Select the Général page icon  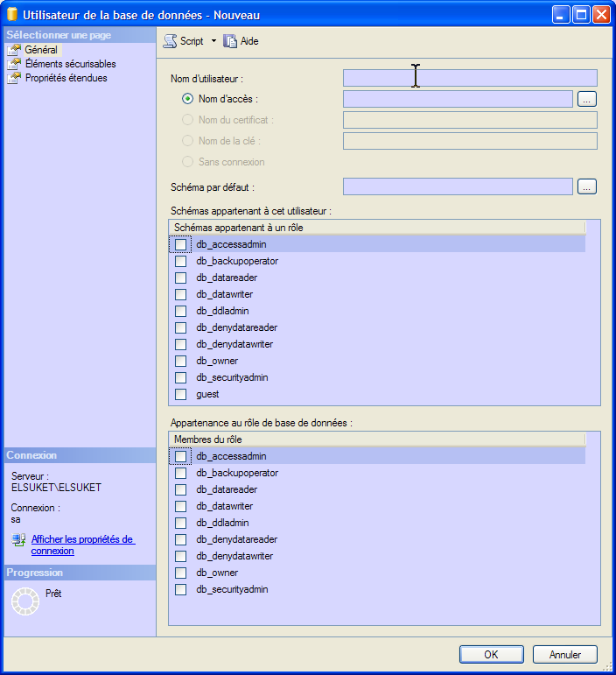coord(14,50)
